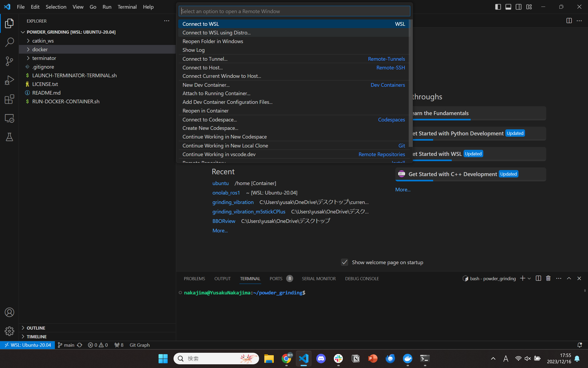Image resolution: width=588 pixels, height=368 pixels.
Task: Open a new terminal with the plus icon
Action: click(522, 278)
